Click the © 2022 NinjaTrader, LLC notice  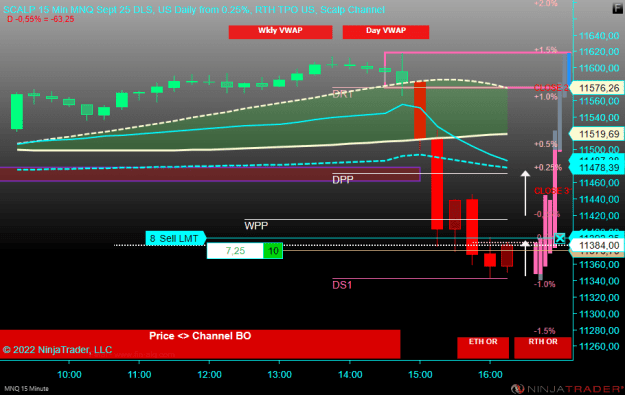57,350
